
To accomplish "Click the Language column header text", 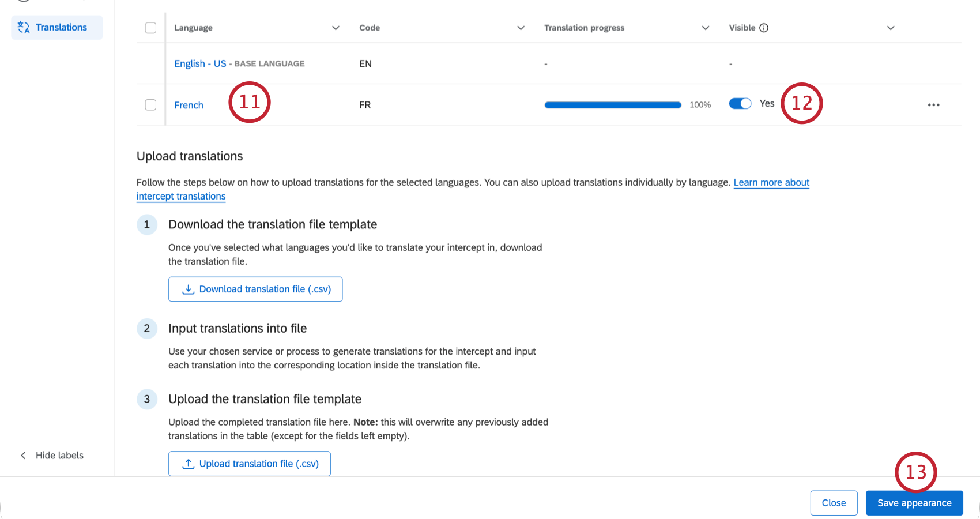I will pos(193,28).
